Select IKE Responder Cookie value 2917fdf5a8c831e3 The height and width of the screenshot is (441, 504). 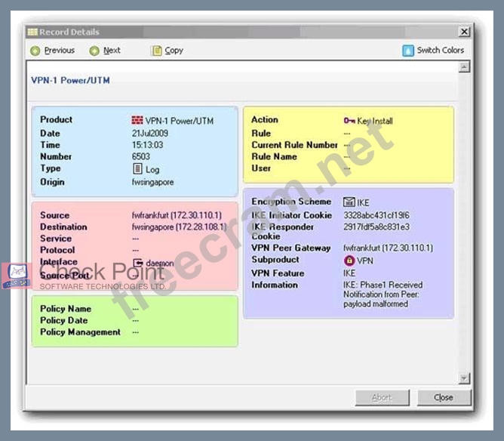(x=376, y=227)
